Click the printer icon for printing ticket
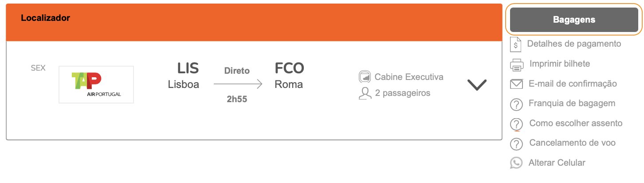 517,65
